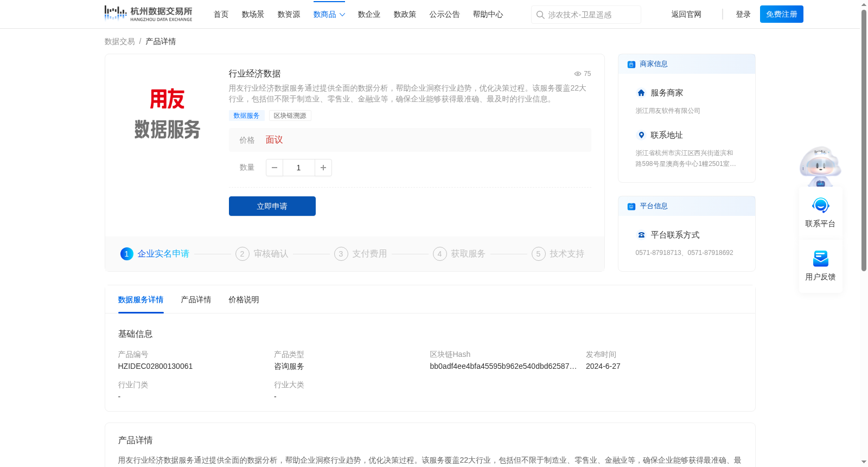Click the search box 涉农技术-卫星遥感
Image resolution: width=868 pixels, height=467 pixels.
click(x=586, y=15)
